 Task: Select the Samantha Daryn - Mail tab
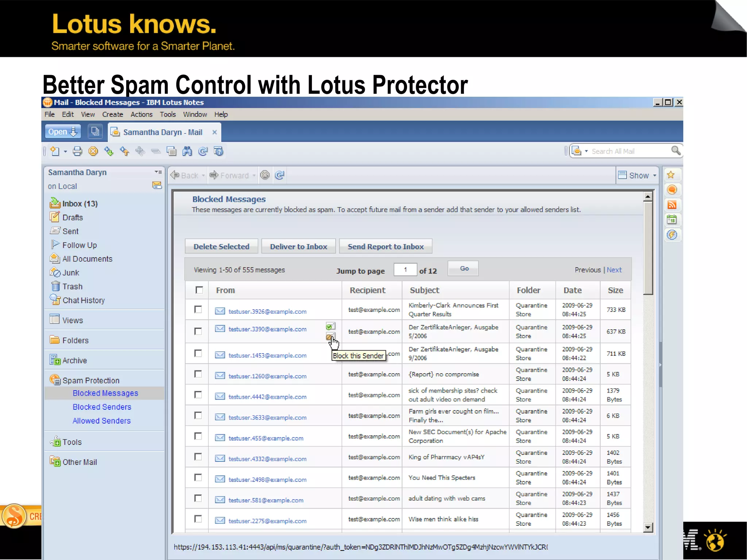tap(163, 132)
